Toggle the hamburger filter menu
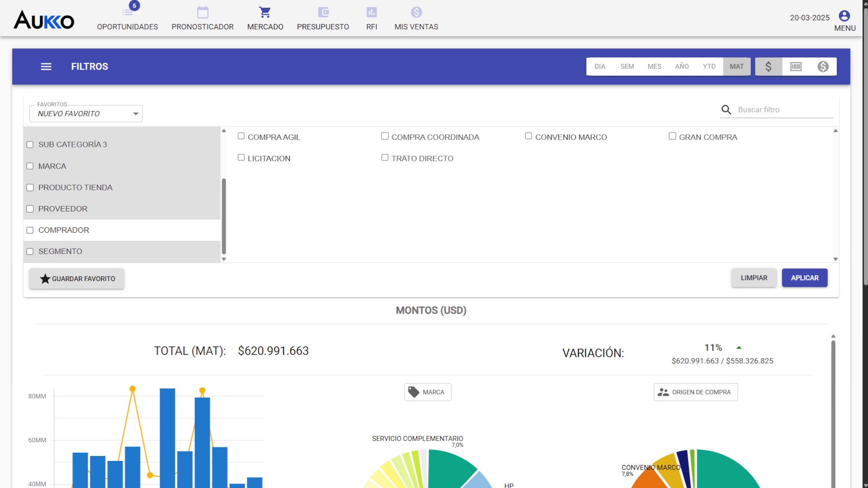Screen dimensions: 868x488 [x=46, y=66]
